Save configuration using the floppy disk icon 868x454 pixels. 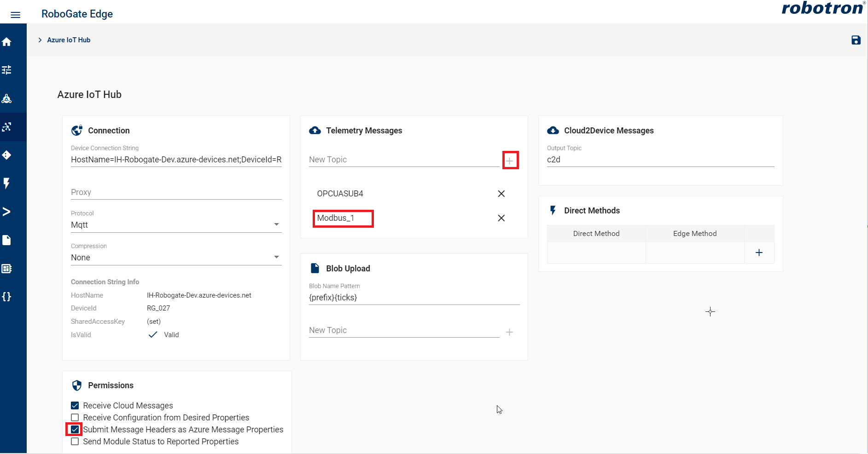tap(856, 40)
